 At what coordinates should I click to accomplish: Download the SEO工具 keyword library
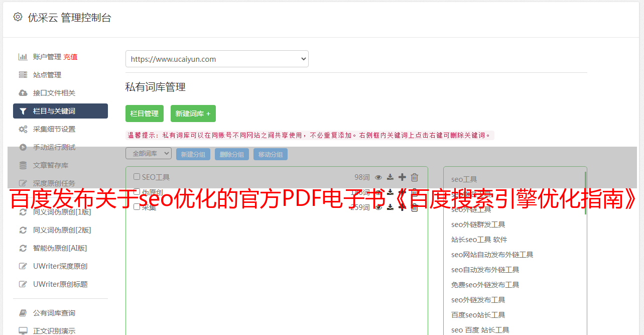tap(390, 177)
